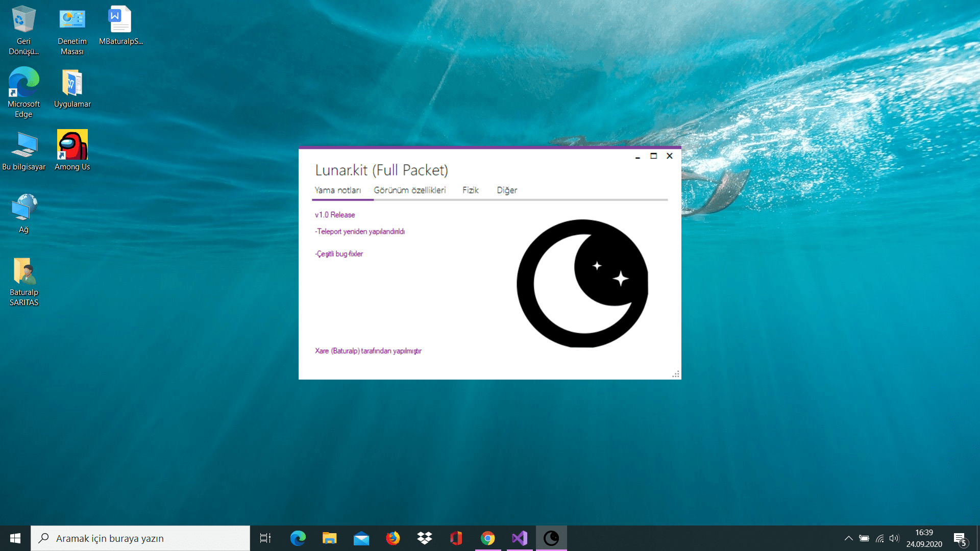Switch to Visual Studio in taskbar
The width and height of the screenshot is (980, 551).
pos(520,538)
